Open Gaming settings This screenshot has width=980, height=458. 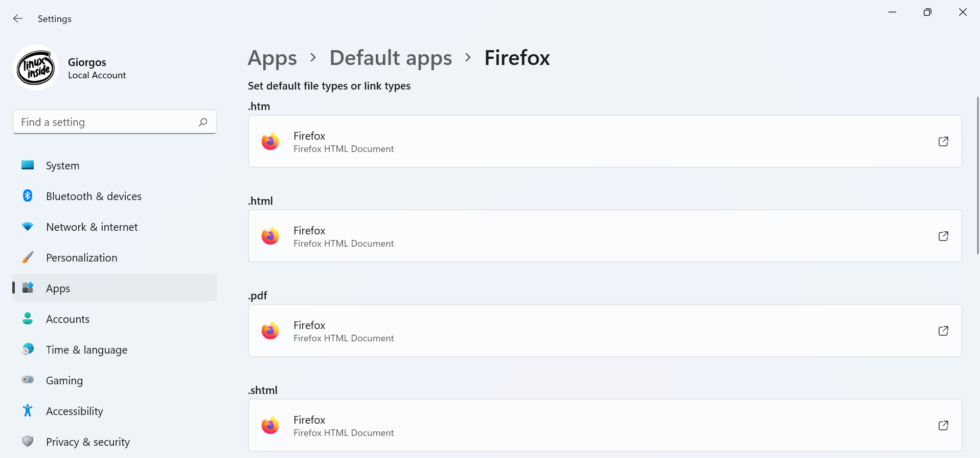pyautogui.click(x=115, y=380)
